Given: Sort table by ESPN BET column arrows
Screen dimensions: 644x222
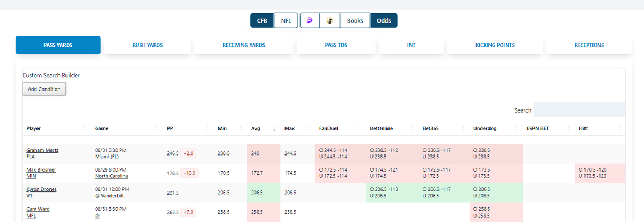Looking at the screenshot, I should (x=569, y=129).
